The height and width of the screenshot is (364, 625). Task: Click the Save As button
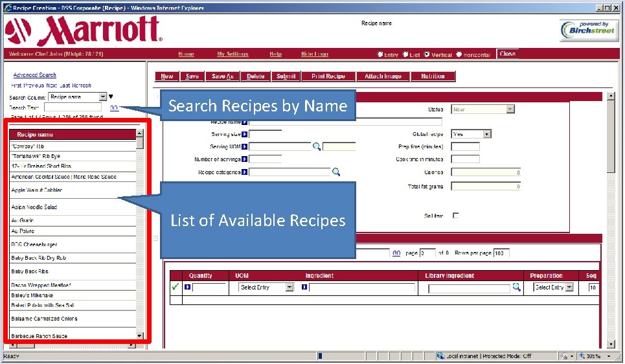pos(222,76)
